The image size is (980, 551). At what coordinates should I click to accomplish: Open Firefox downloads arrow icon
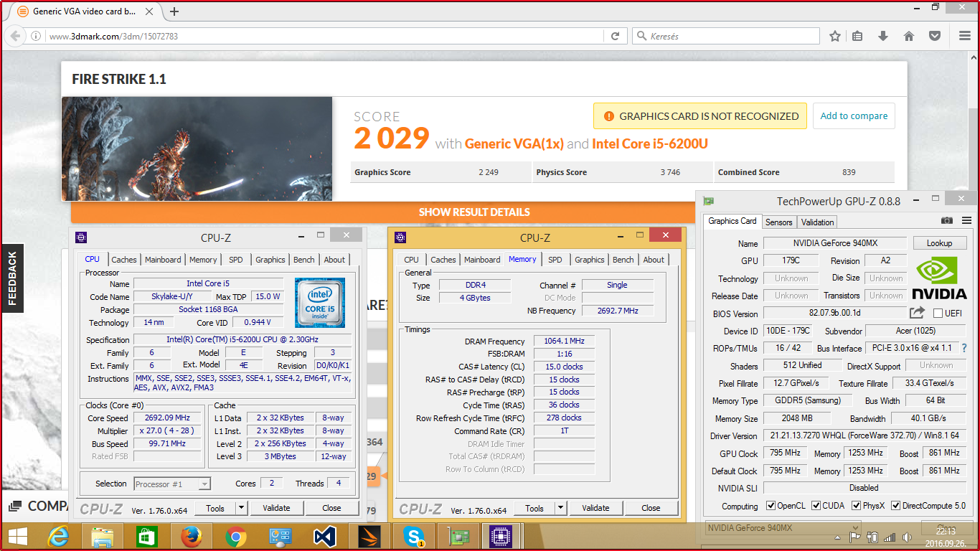coord(883,36)
